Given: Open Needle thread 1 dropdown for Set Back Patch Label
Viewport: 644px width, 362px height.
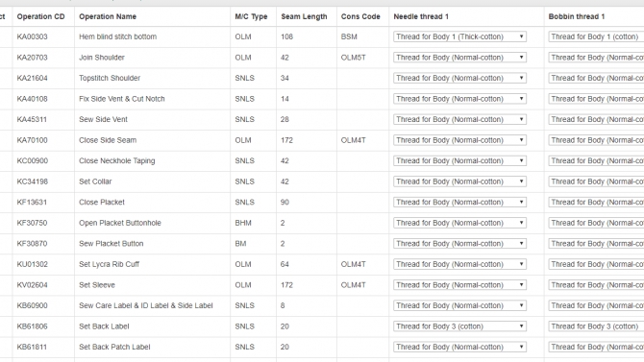Looking at the screenshot, I should 459,347.
